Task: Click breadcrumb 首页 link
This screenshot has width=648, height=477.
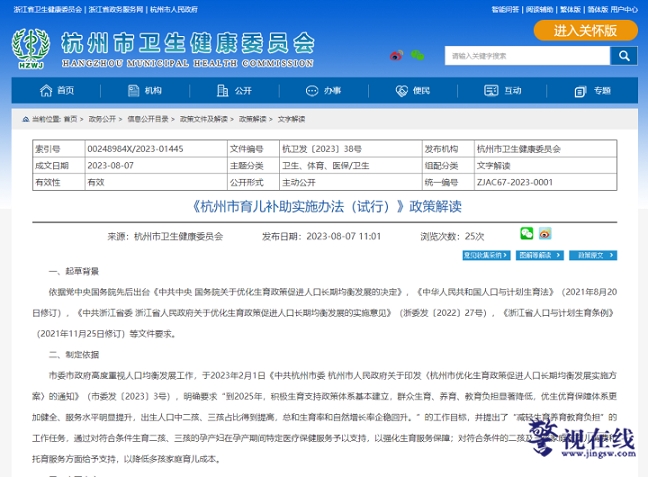Action: point(70,119)
